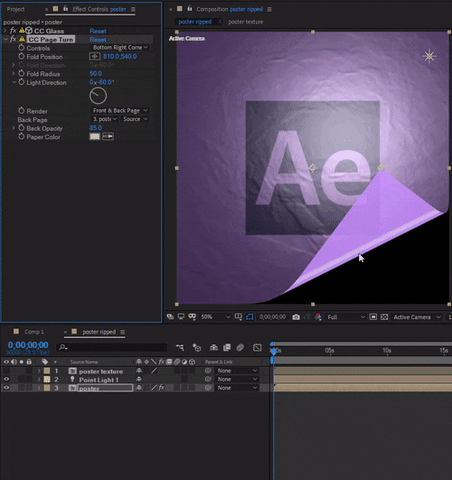The image size is (452, 480).
Task: Enable the Light Direction stopwatch
Action: tap(21, 82)
